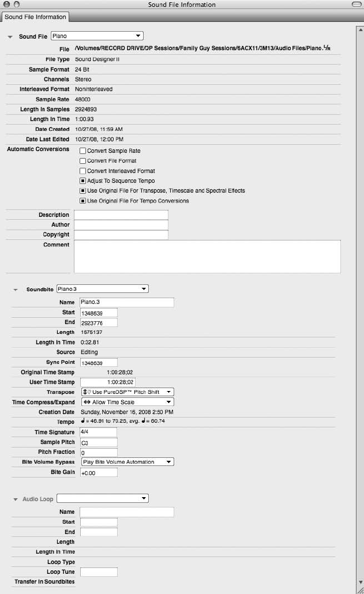Collapse the Soundbite section triangle

click(16, 290)
